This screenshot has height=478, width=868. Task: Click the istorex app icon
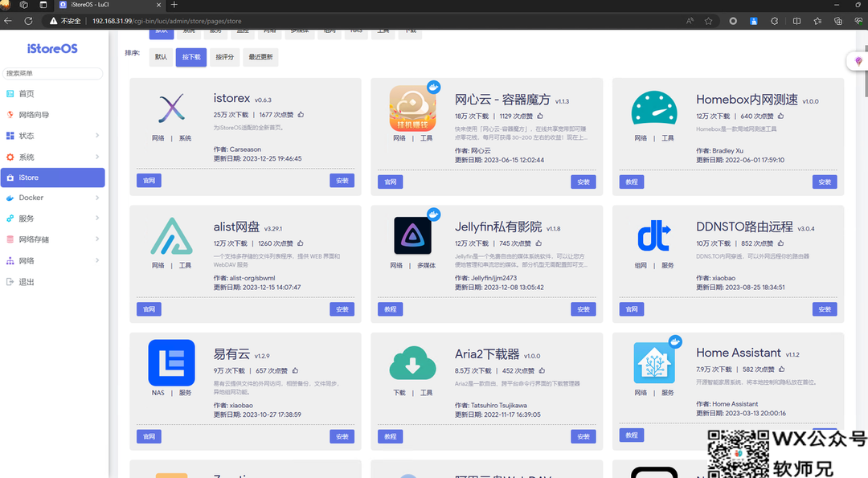[172, 108]
